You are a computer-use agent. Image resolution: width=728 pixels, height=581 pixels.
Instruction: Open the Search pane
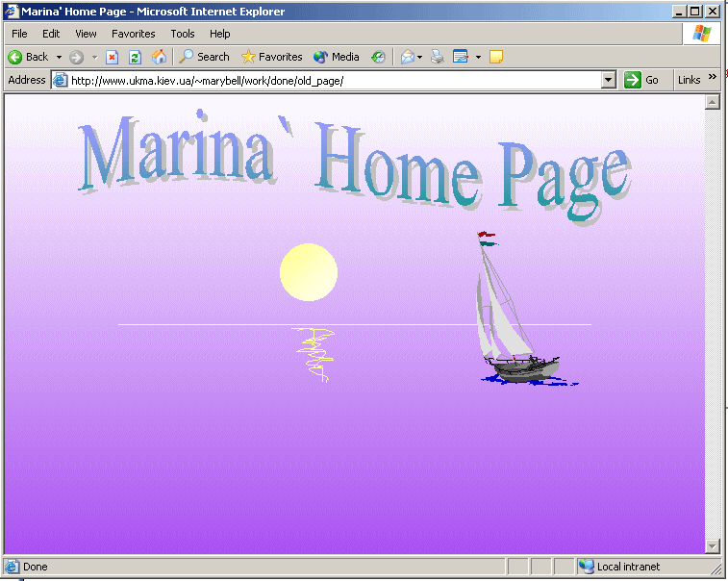coord(204,57)
